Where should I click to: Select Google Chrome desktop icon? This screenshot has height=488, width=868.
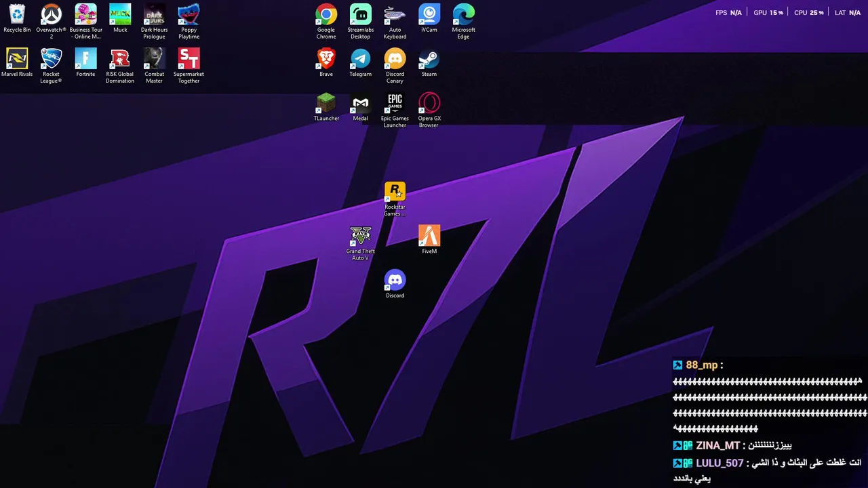pyautogui.click(x=326, y=22)
